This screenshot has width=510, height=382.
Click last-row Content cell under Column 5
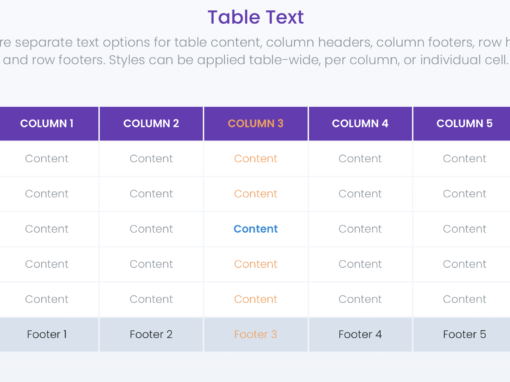462,299
